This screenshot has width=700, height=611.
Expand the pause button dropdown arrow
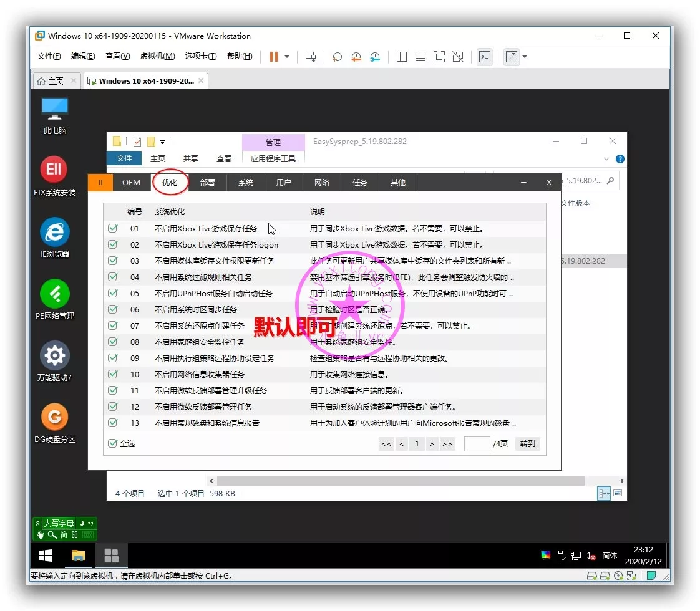coord(287,57)
